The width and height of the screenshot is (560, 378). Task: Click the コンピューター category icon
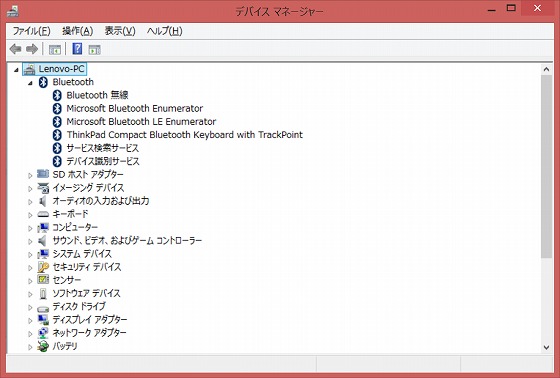[43, 228]
